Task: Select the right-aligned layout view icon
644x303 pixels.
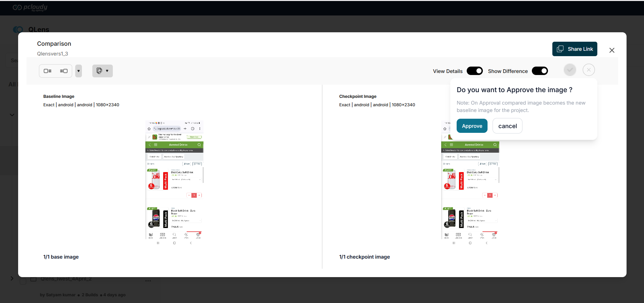Action: click(x=64, y=71)
